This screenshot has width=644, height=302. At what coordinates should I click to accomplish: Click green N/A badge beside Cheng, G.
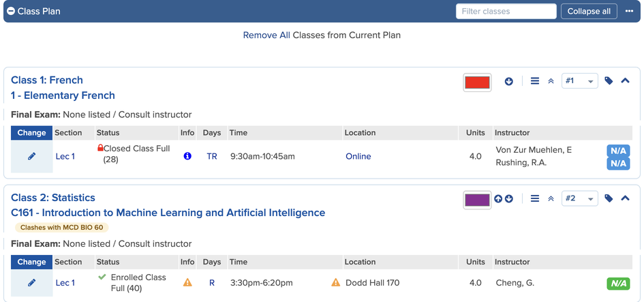click(x=618, y=284)
